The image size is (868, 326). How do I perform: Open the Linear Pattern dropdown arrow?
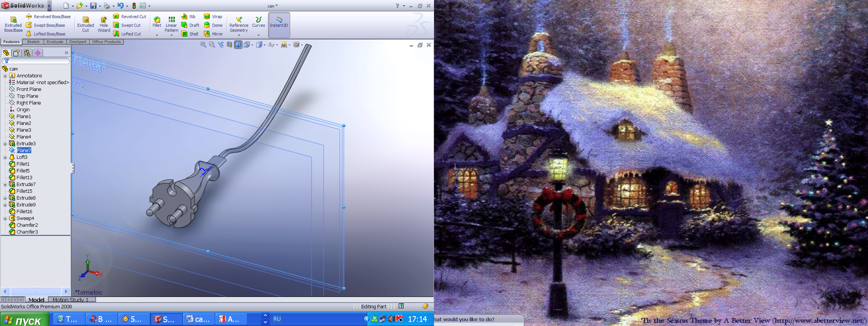pos(171,35)
